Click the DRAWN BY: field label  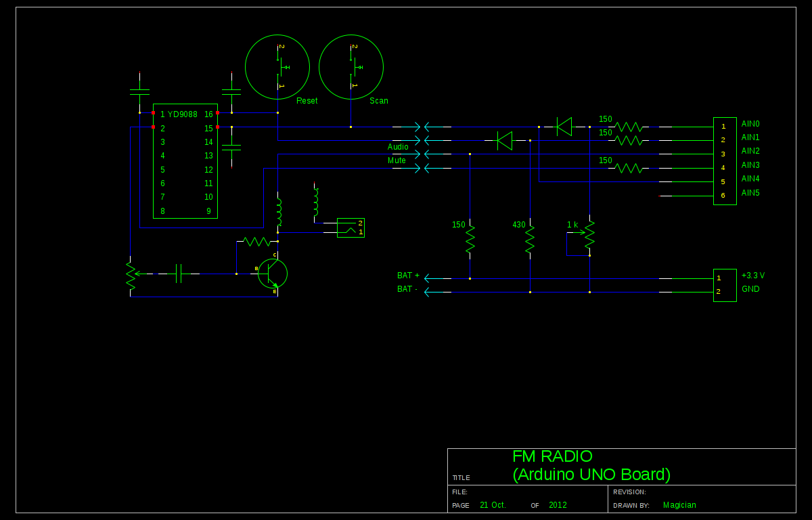click(x=631, y=506)
